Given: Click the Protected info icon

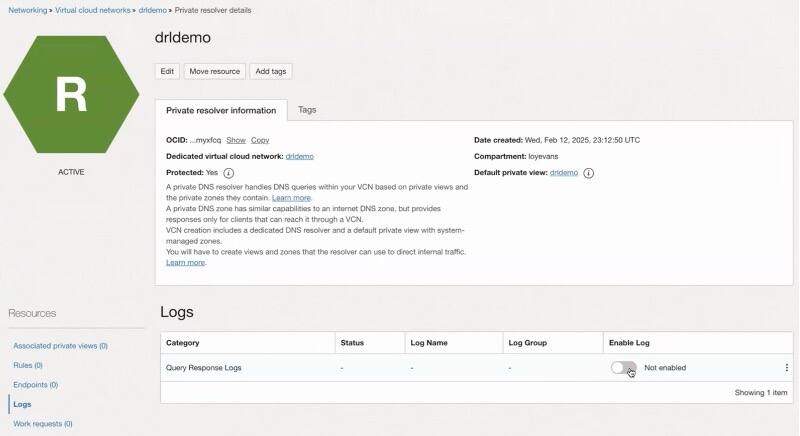Looking at the screenshot, I should [x=229, y=173].
